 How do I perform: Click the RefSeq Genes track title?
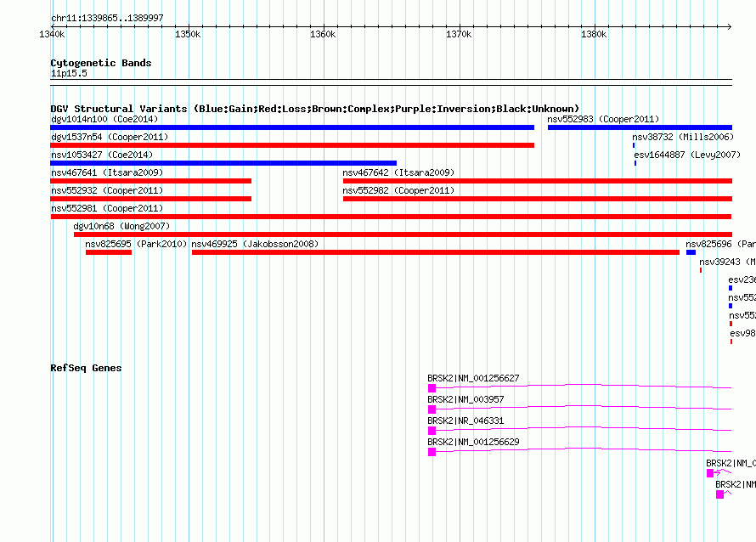(86, 368)
